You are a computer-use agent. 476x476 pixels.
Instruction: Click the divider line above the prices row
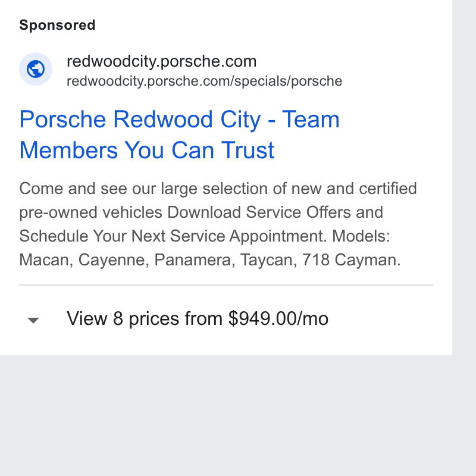pyautogui.click(x=226, y=285)
